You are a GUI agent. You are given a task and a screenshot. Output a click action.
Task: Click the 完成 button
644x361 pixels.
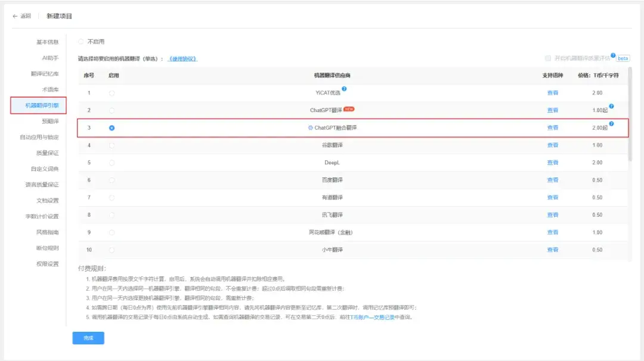[x=88, y=338]
